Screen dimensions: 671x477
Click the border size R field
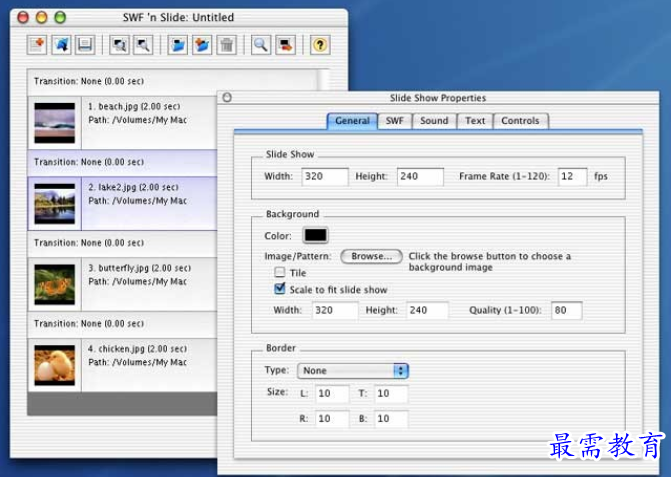pyautogui.click(x=332, y=419)
